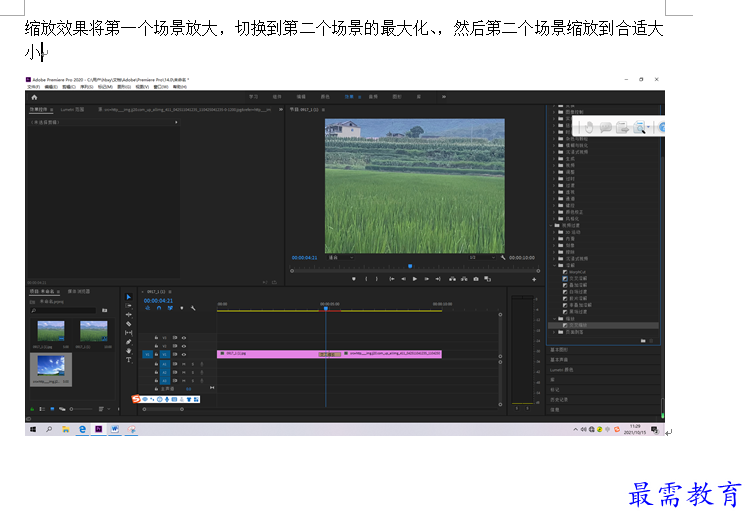This screenshot has height=526, width=750.
Task: Toggle the eye visibility on track V1
Action: [x=184, y=354]
